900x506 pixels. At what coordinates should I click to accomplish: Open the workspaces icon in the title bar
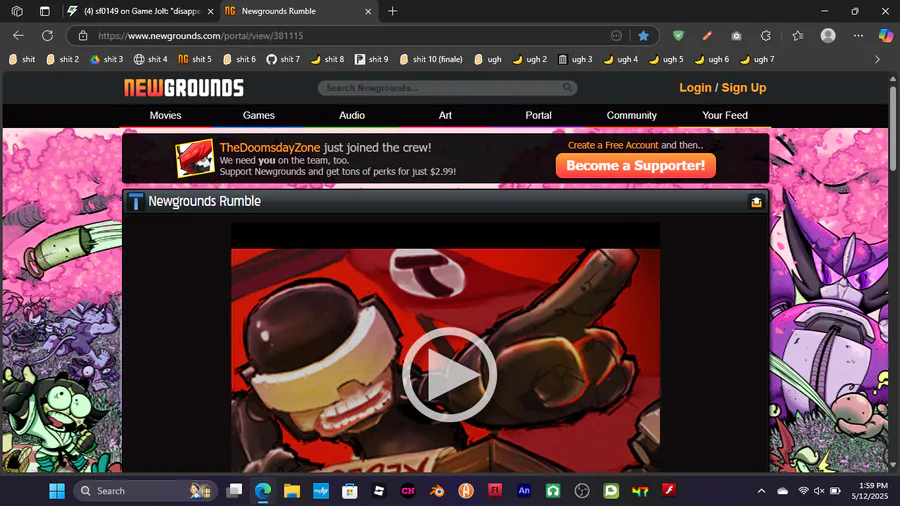tap(17, 11)
